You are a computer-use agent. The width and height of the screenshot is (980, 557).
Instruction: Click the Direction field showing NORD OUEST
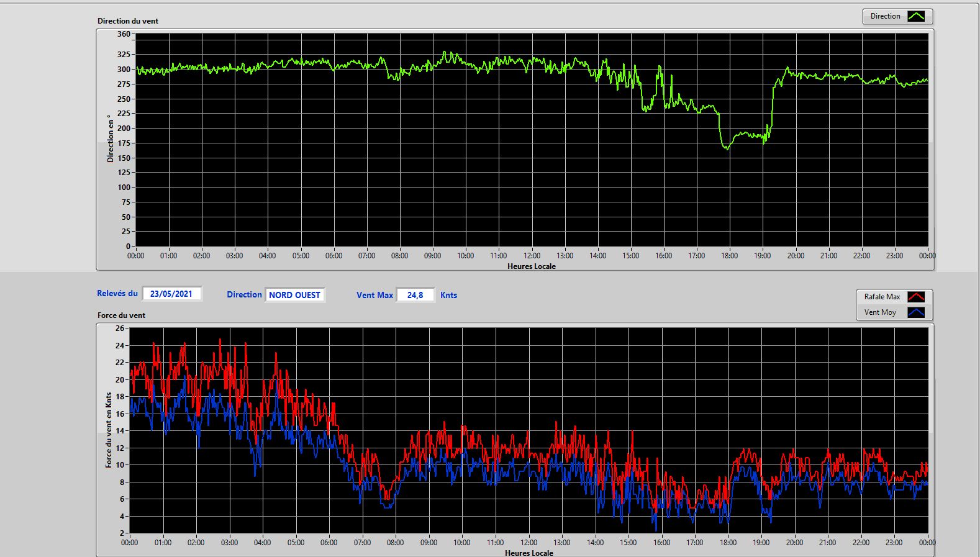pos(295,295)
